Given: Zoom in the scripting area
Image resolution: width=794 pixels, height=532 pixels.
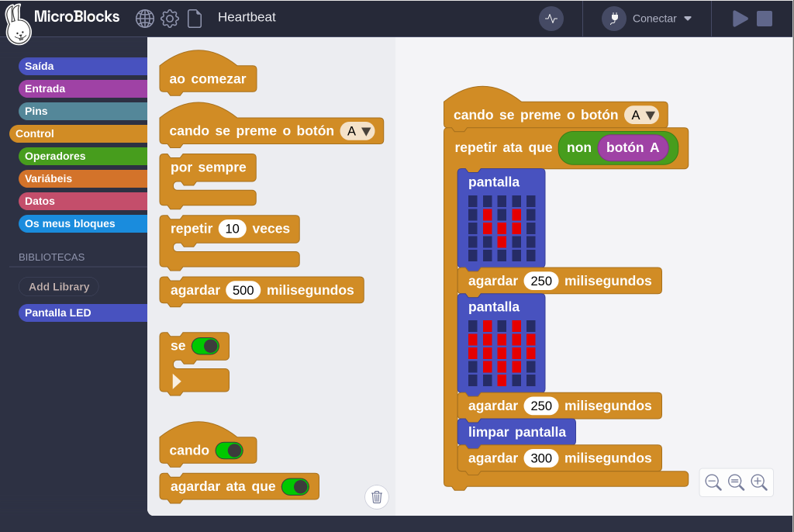Looking at the screenshot, I should point(759,482).
